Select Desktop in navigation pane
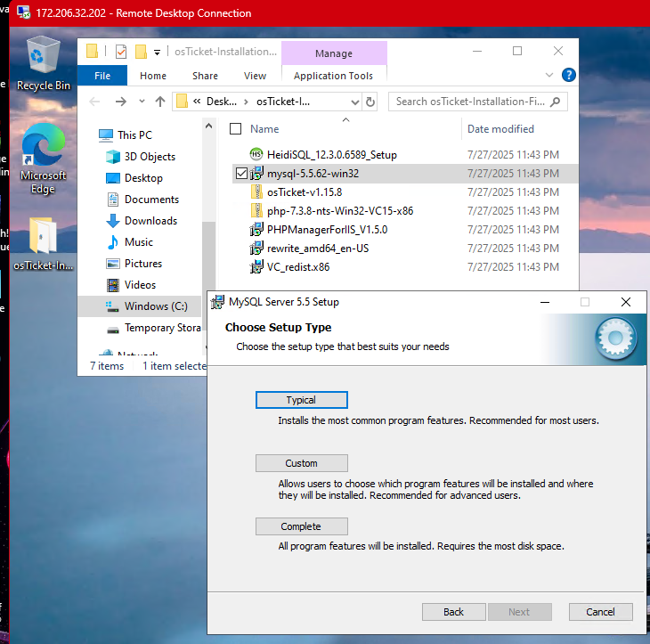Viewport: 650px width, 644px height. (134, 178)
